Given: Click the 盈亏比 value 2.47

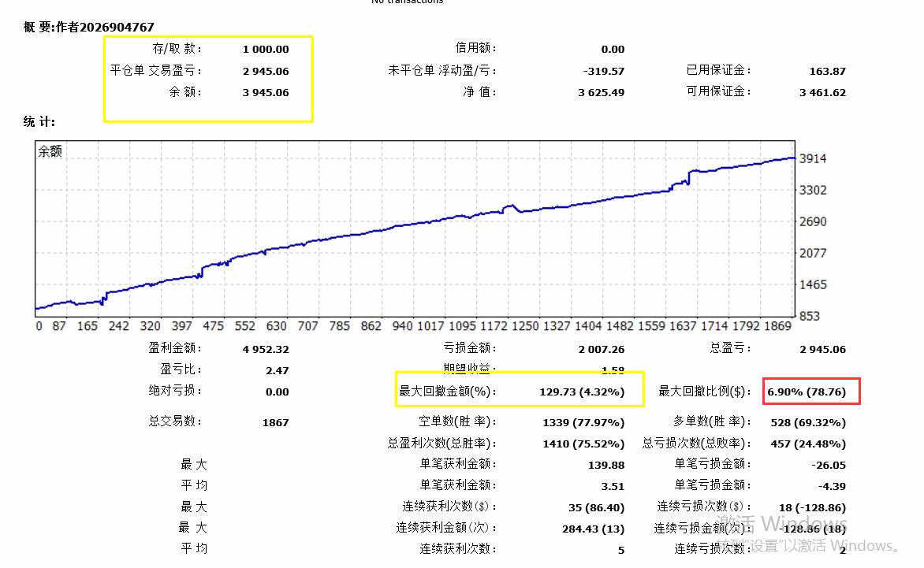Looking at the screenshot, I should tap(278, 370).
